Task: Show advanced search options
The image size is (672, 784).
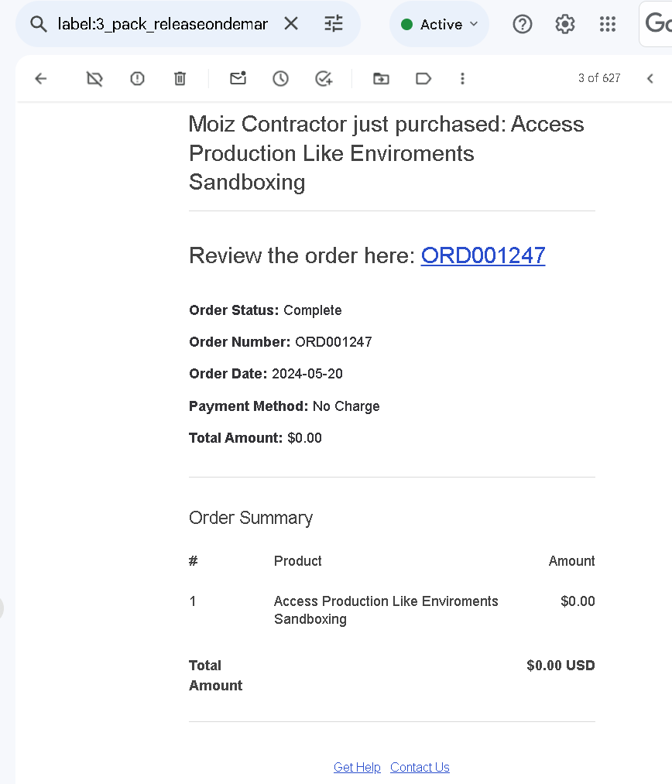Action: (x=334, y=23)
